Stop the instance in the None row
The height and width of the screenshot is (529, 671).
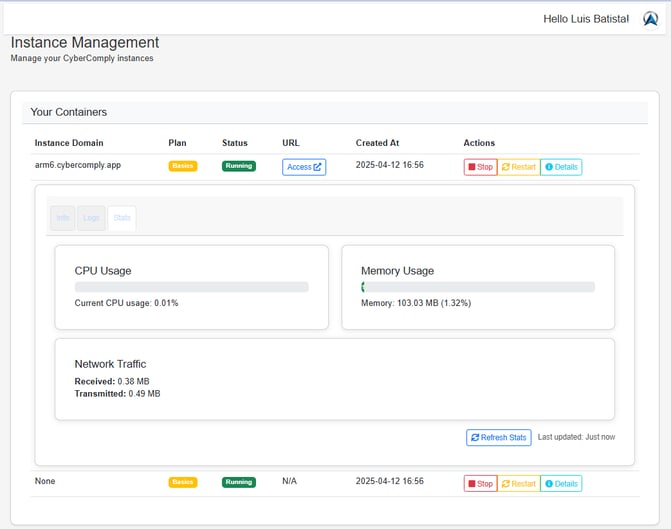(x=481, y=484)
